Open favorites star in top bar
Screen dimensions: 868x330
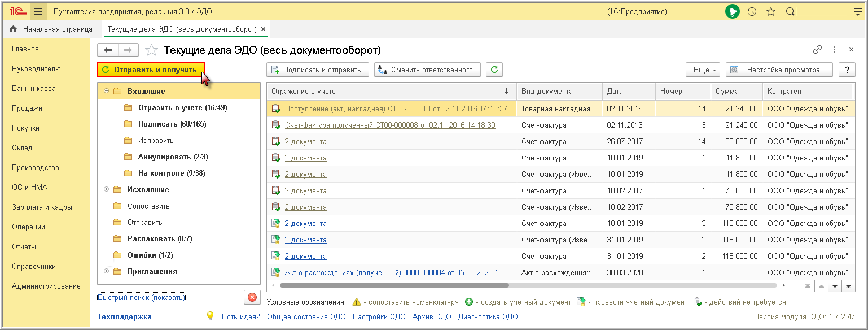coord(771,11)
